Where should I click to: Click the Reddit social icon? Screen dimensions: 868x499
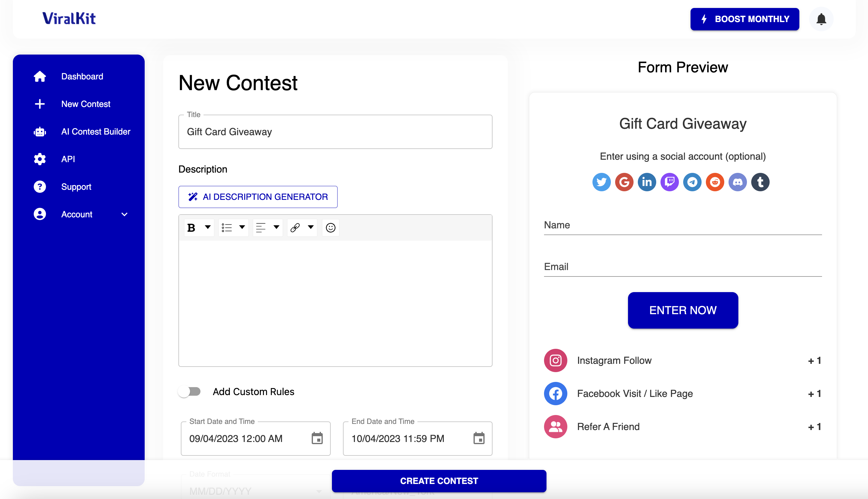point(715,182)
